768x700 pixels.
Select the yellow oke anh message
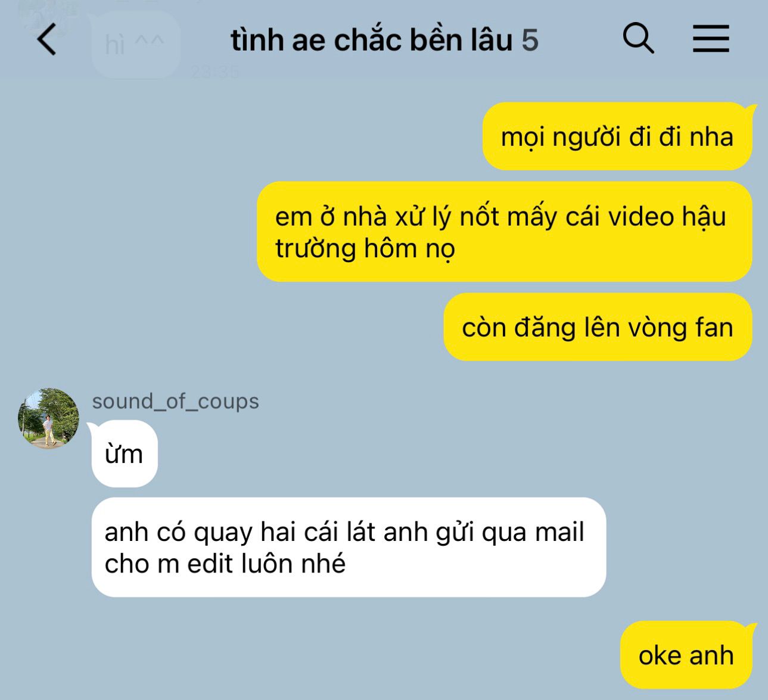(686, 655)
